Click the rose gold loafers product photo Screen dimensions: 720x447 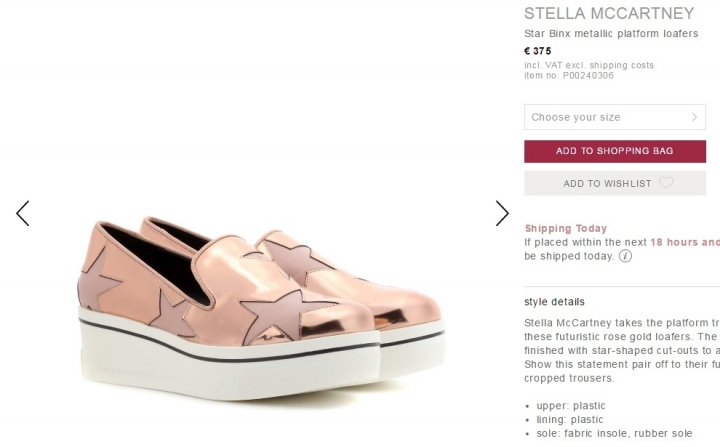tap(260, 300)
